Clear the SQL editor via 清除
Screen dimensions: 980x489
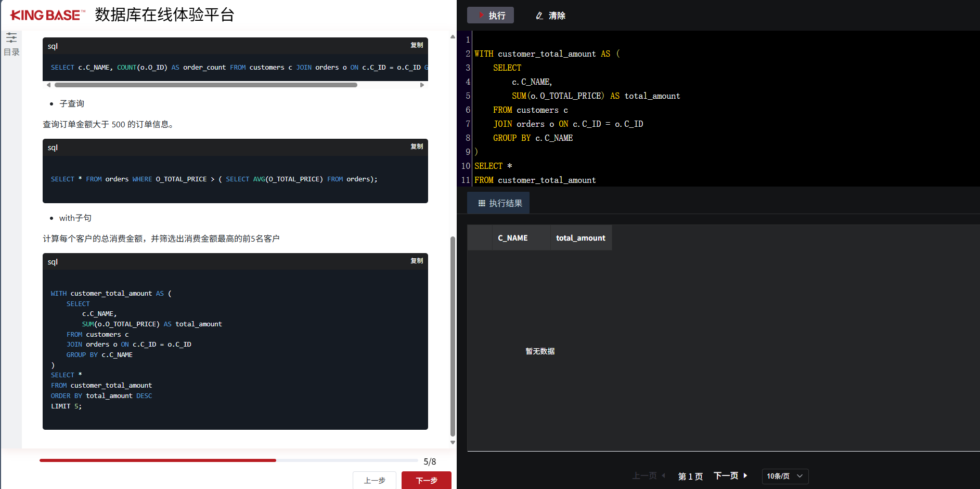[x=556, y=16]
